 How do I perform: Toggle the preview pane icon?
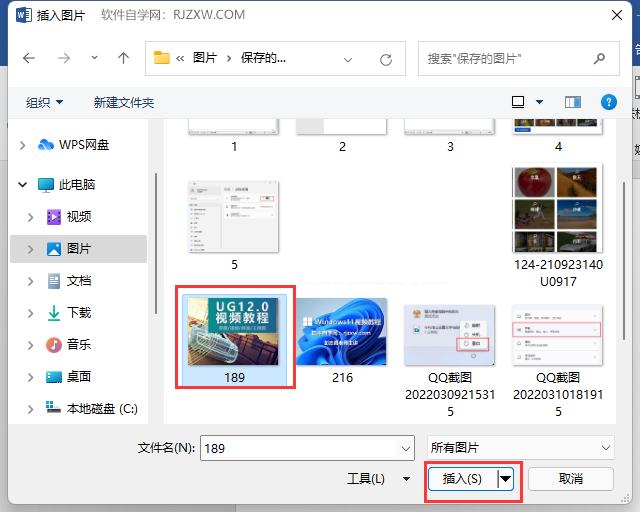573,102
